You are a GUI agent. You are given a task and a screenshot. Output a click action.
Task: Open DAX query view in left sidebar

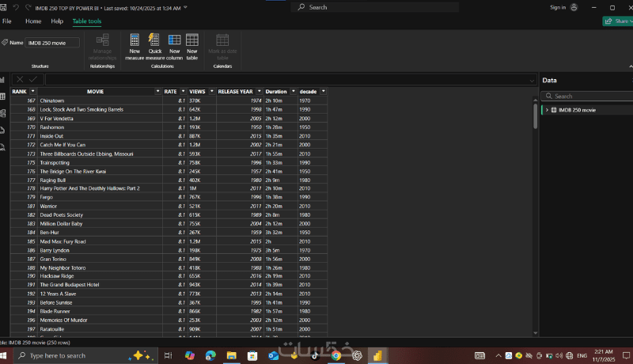tap(2, 131)
